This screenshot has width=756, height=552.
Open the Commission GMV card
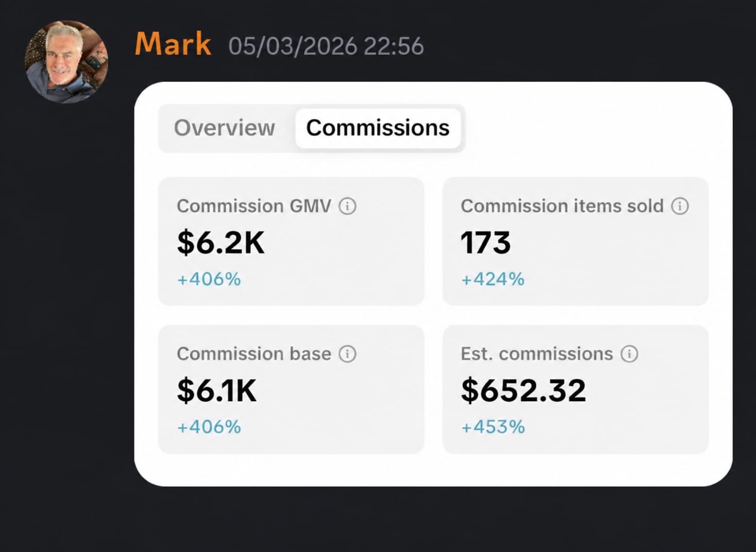(291, 242)
